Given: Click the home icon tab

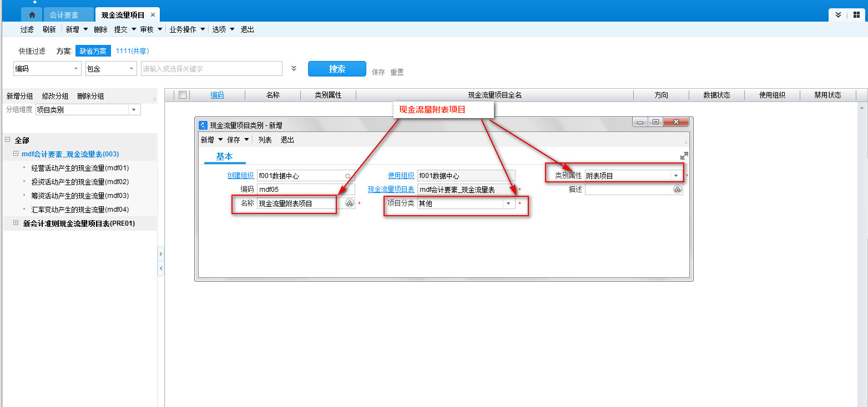Looking at the screenshot, I should [32, 15].
